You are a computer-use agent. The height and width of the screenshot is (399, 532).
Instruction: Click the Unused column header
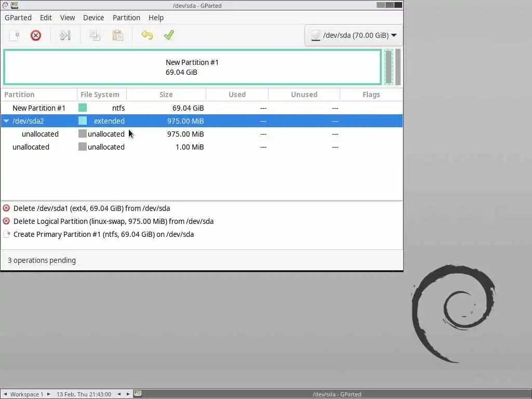point(304,95)
